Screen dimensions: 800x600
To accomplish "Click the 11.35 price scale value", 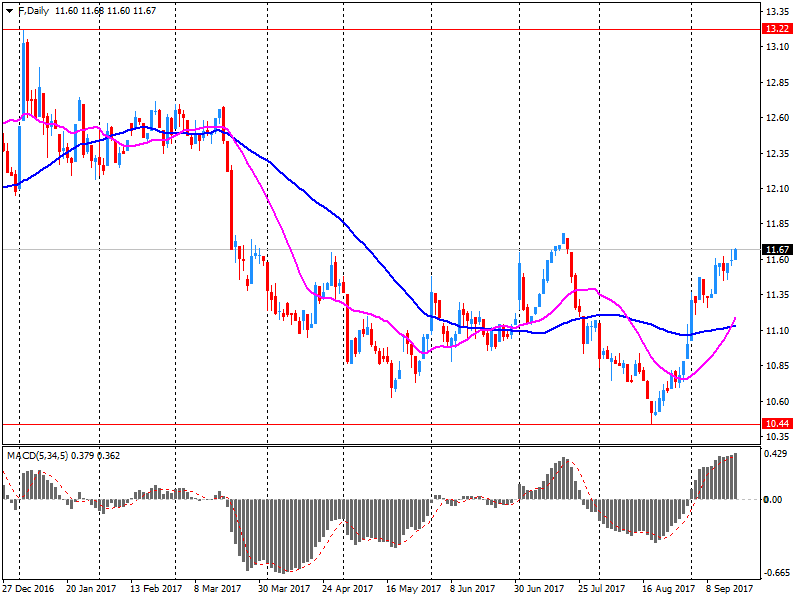I will click(777, 295).
